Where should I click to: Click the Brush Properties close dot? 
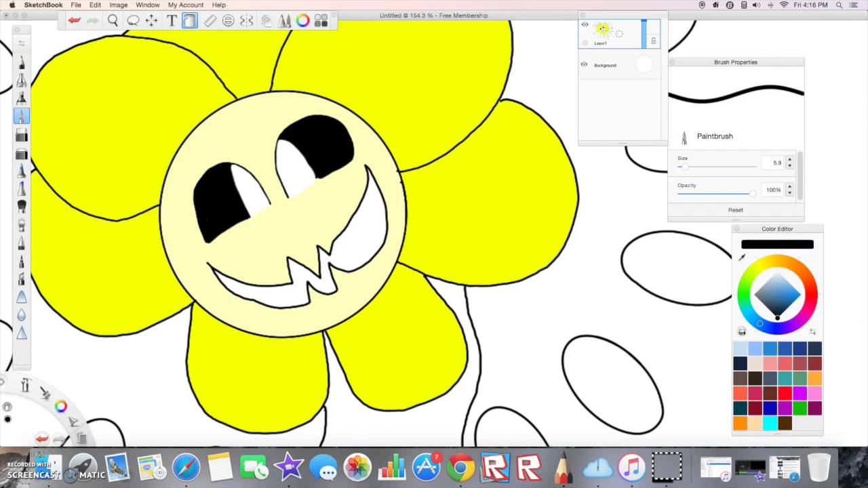pyautogui.click(x=672, y=62)
